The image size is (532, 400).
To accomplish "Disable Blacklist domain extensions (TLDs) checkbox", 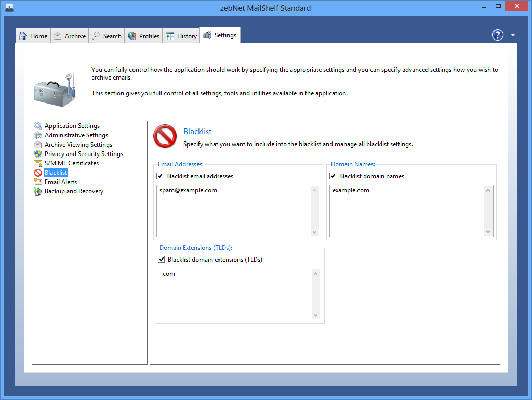I will (162, 260).
